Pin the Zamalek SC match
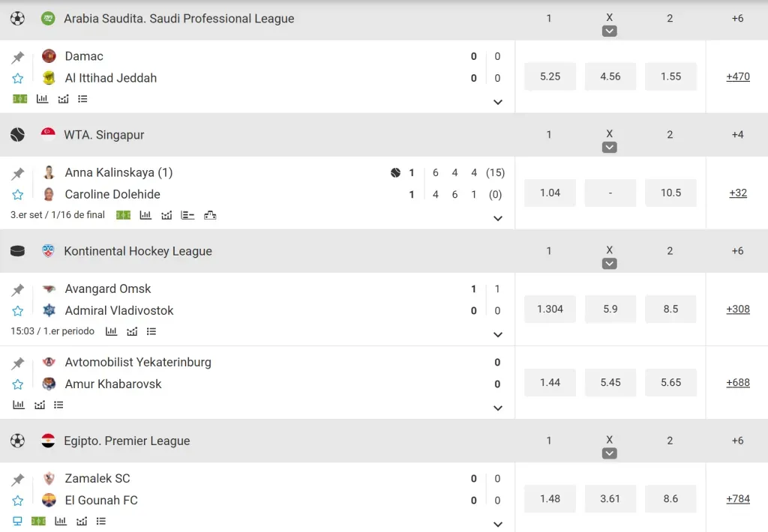 click(18, 480)
